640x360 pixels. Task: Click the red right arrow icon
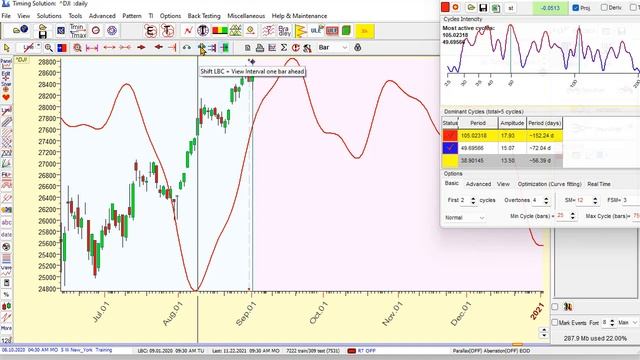click(x=141, y=48)
